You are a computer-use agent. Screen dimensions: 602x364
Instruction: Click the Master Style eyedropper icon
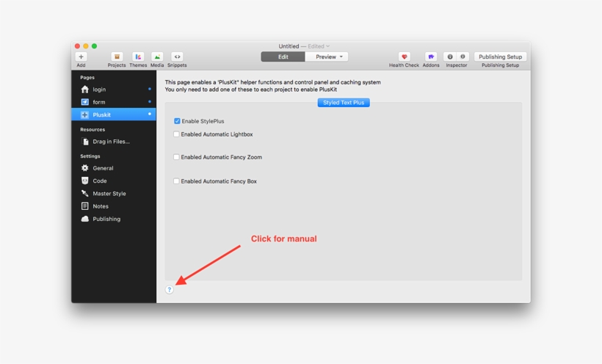pos(85,194)
